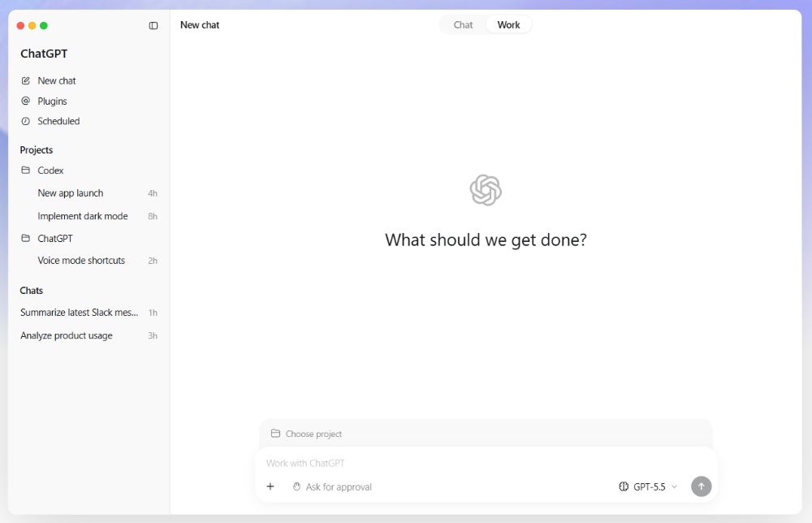Minimize the window with yellow button
The width and height of the screenshot is (812, 523).
coord(32,25)
